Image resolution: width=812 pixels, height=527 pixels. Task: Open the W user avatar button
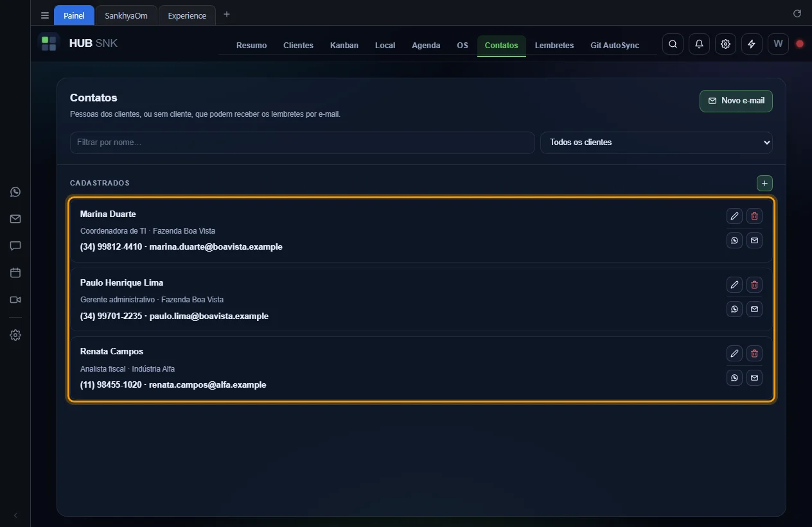pyautogui.click(x=778, y=44)
